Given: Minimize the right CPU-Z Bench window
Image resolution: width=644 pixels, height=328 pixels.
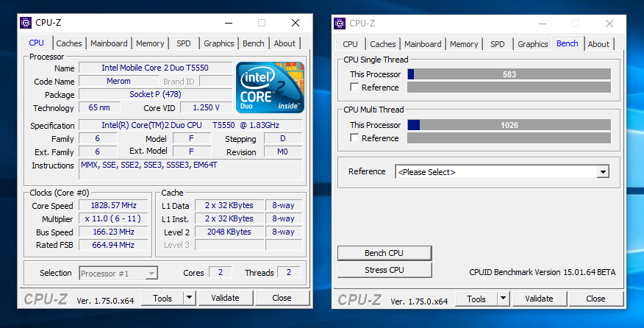Looking at the screenshot, I should click(x=543, y=24).
